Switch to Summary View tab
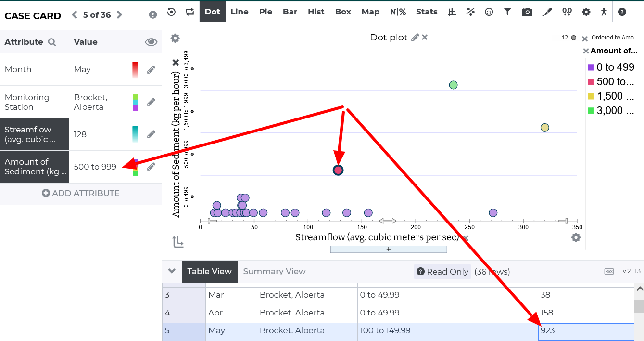This screenshot has width=644, height=341. tap(274, 271)
